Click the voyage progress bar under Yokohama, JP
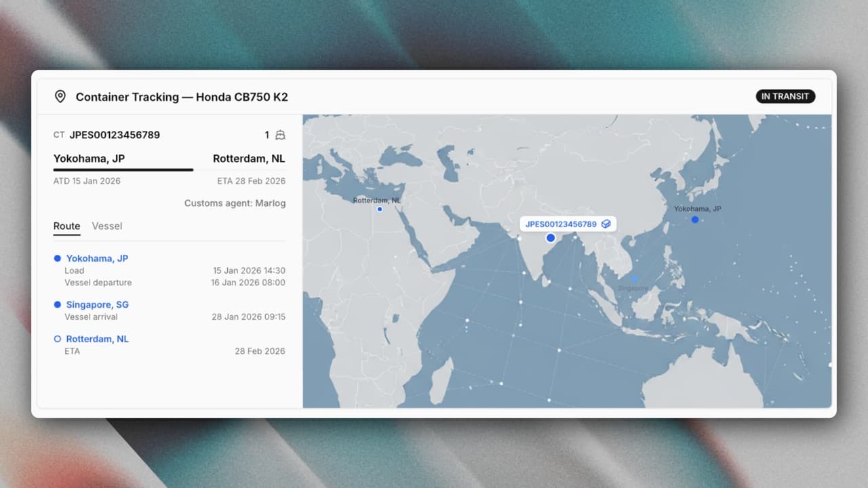The height and width of the screenshot is (488, 868). click(170, 169)
